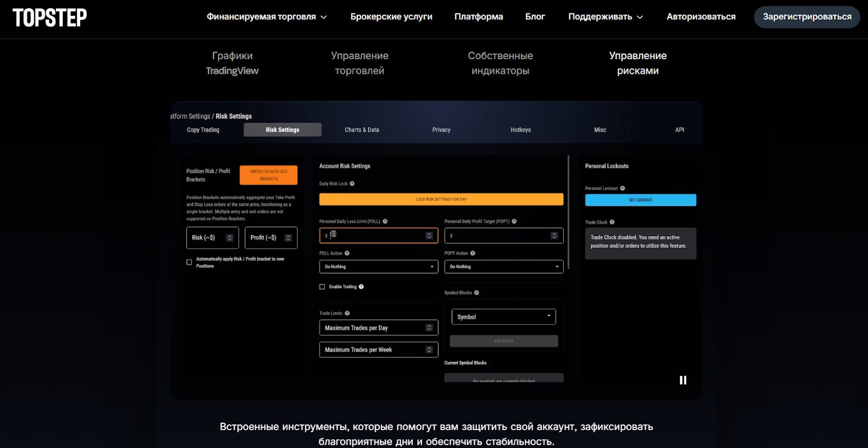Screen dimensions: 868x448
Task: Focus the Personal Daily Profit Target input
Action: 504,236
